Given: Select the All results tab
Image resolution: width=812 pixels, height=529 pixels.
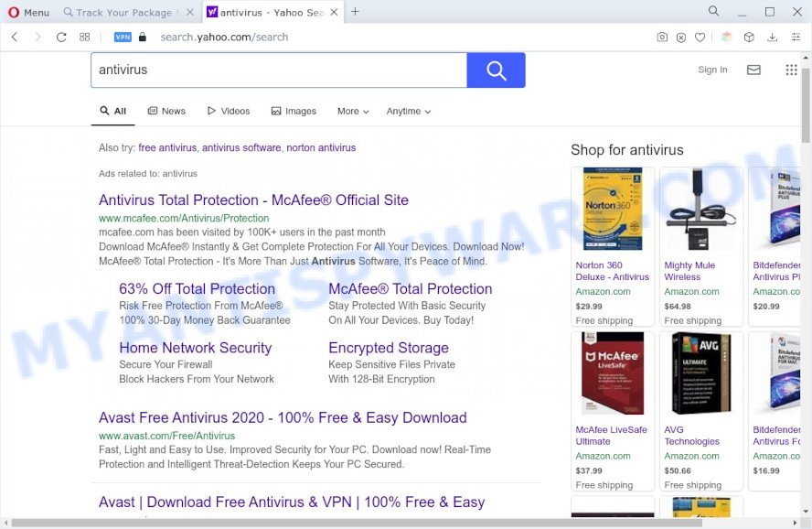Looking at the screenshot, I should [x=112, y=111].
